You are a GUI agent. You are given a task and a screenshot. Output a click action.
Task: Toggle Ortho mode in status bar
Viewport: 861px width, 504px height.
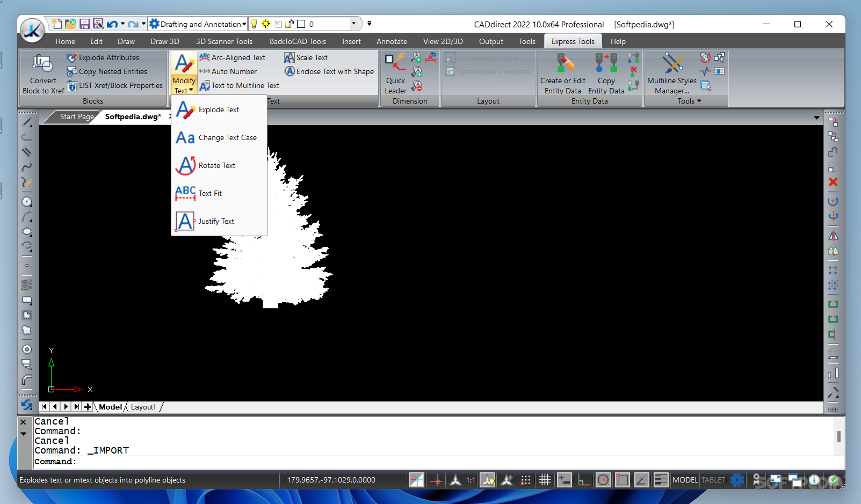click(584, 480)
